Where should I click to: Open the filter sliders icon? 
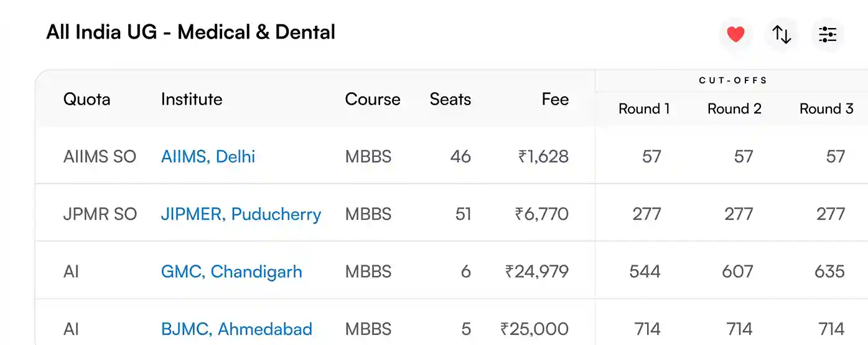(828, 34)
